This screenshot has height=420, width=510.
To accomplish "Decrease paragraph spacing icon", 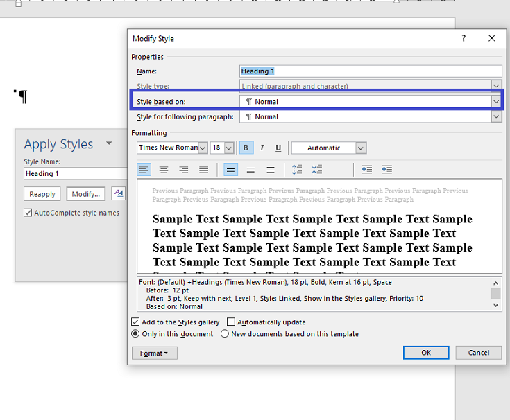I will click(x=317, y=170).
